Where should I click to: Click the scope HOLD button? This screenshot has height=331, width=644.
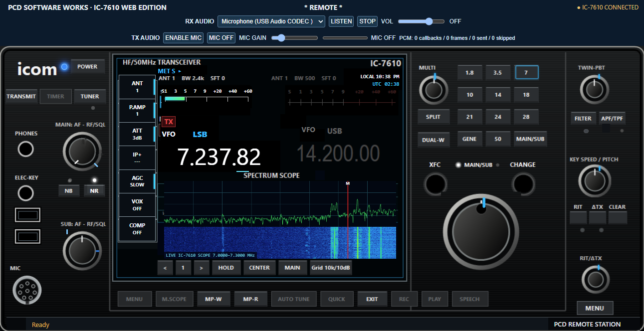click(x=226, y=268)
